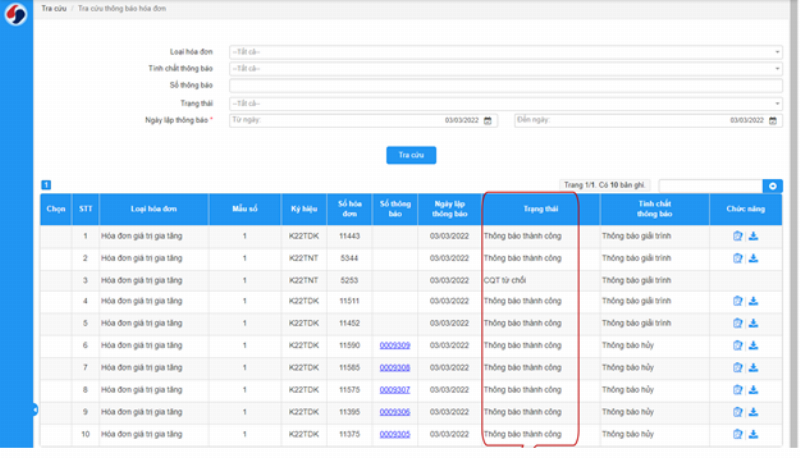The width and height of the screenshot is (800, 458).
Task: Click the Ký hiệu column header
Action: point(304,209)
